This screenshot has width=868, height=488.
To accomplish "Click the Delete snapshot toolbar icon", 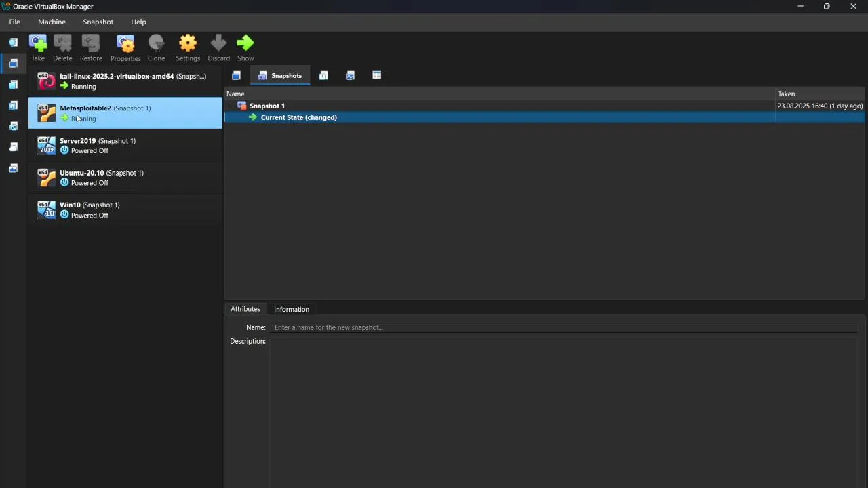I will point(62,44).
